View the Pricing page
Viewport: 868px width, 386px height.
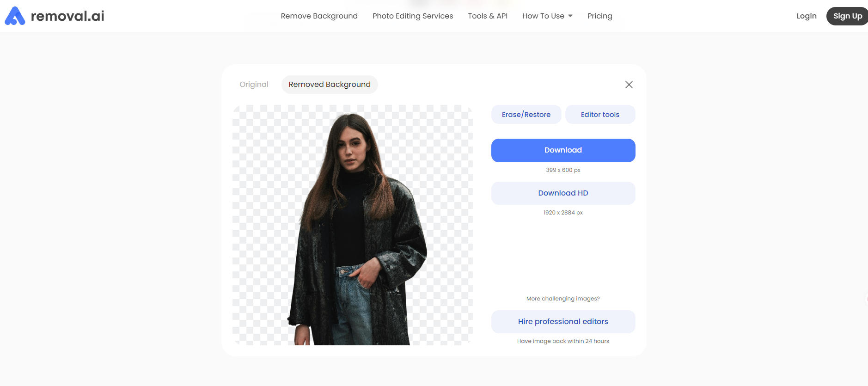tap(599, 16)
